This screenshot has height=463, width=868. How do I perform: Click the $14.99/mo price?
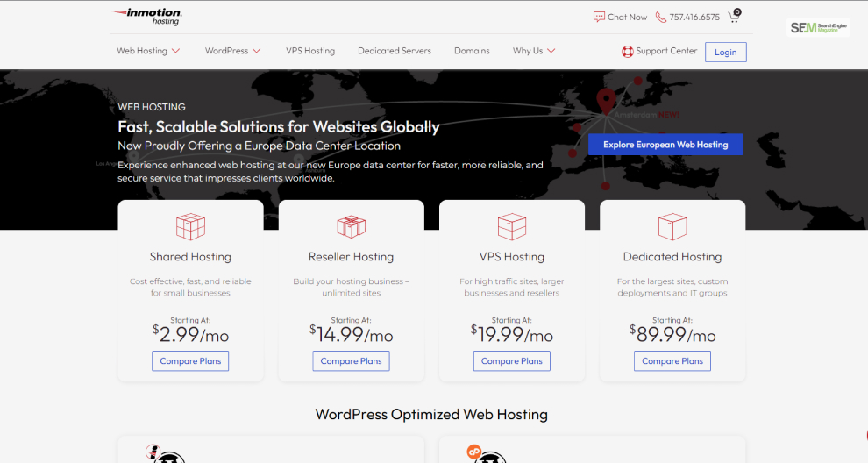click(351, 334)
